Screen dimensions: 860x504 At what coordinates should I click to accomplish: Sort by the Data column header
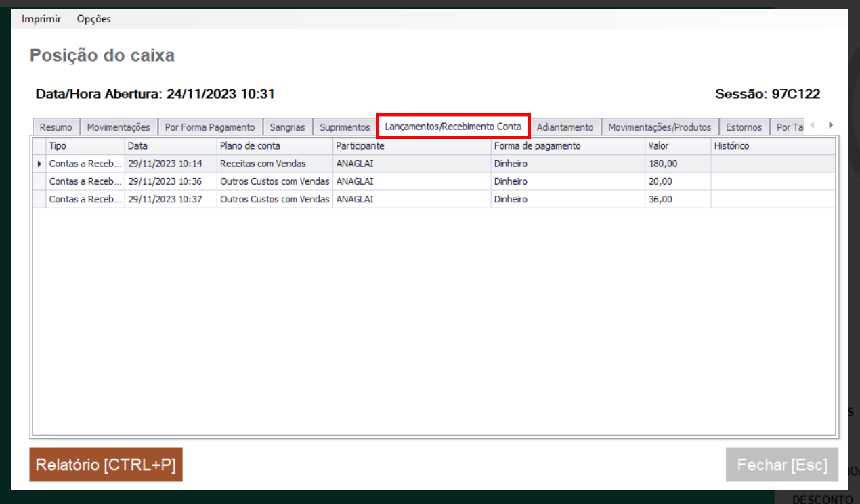[x=170, y=146]
